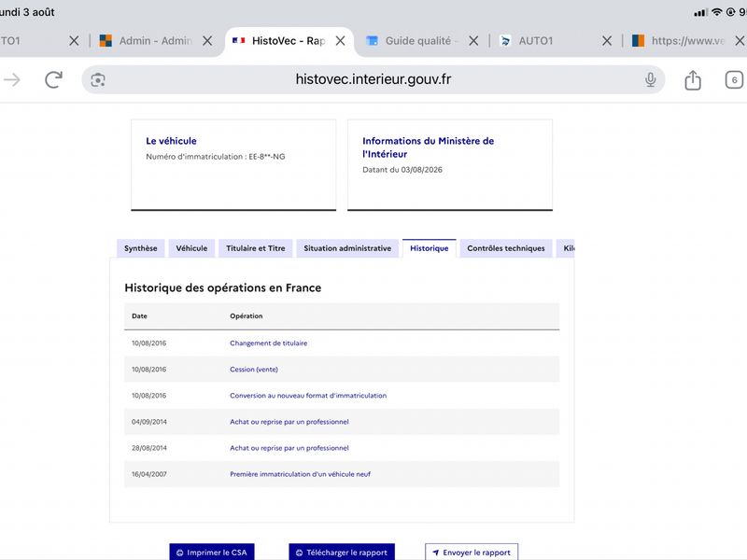This screenshot has height=560, width=747.
Task: Go forward with the arrow icon
Action: coord(12,79)
